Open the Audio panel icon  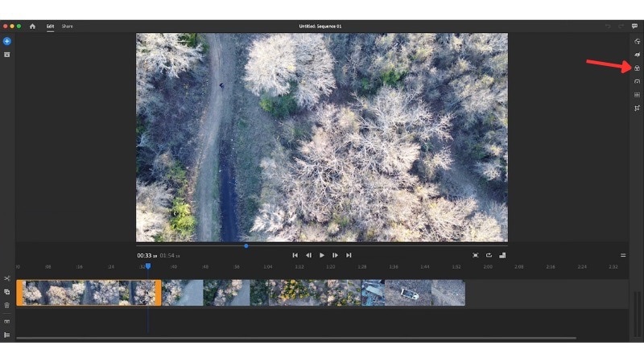tap(637, 95)
